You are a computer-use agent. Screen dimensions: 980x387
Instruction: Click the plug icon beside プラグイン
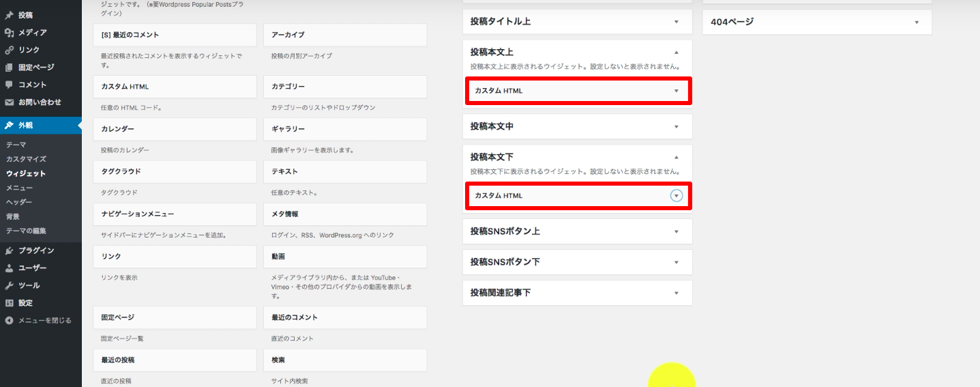pyautogui.click(x=9, y=250)
